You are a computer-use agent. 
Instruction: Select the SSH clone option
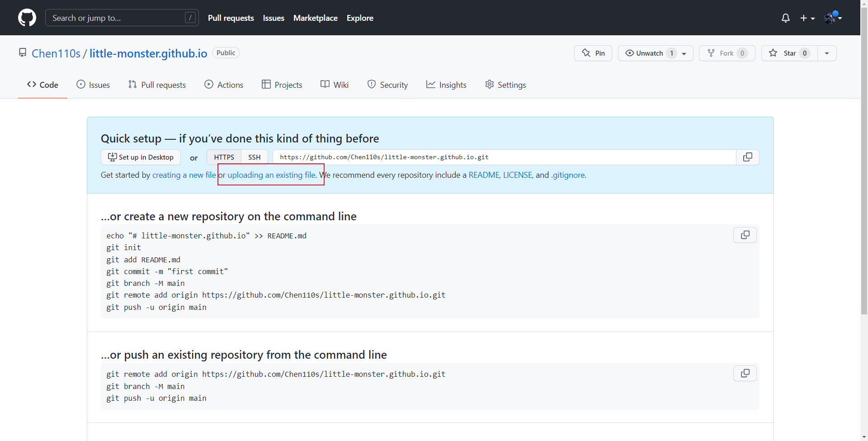255,157
